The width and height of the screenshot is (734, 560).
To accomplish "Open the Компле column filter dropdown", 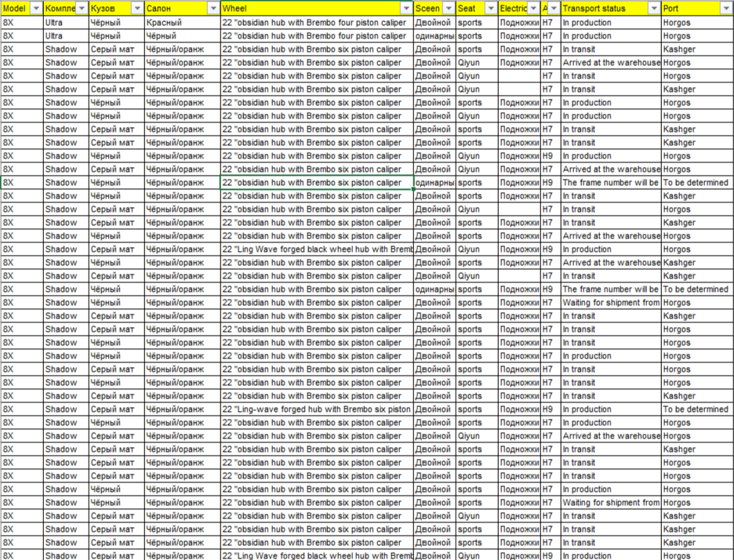I will [82, 9].
